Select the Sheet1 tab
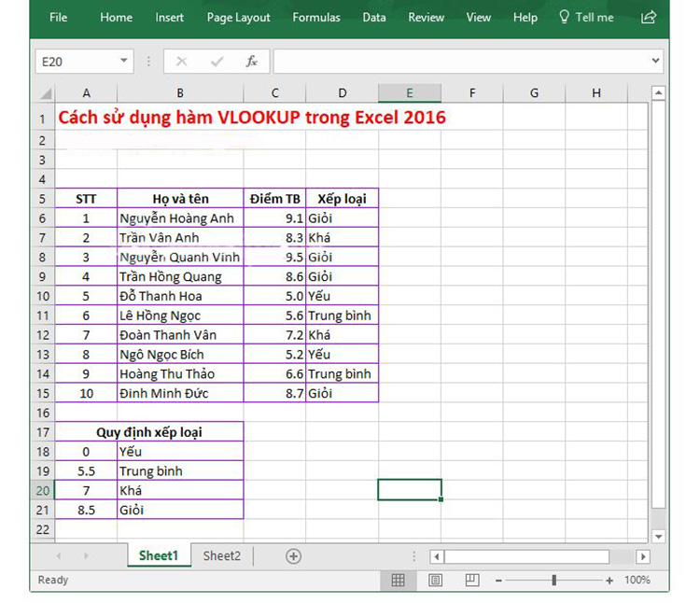Screen dimensions: 700x603 point(159,555)
